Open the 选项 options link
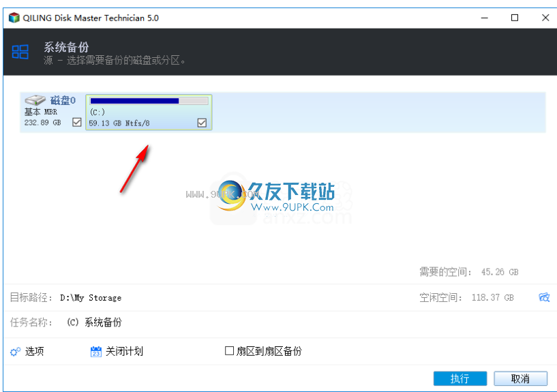 pyautogui.click(x=35, y=352)
